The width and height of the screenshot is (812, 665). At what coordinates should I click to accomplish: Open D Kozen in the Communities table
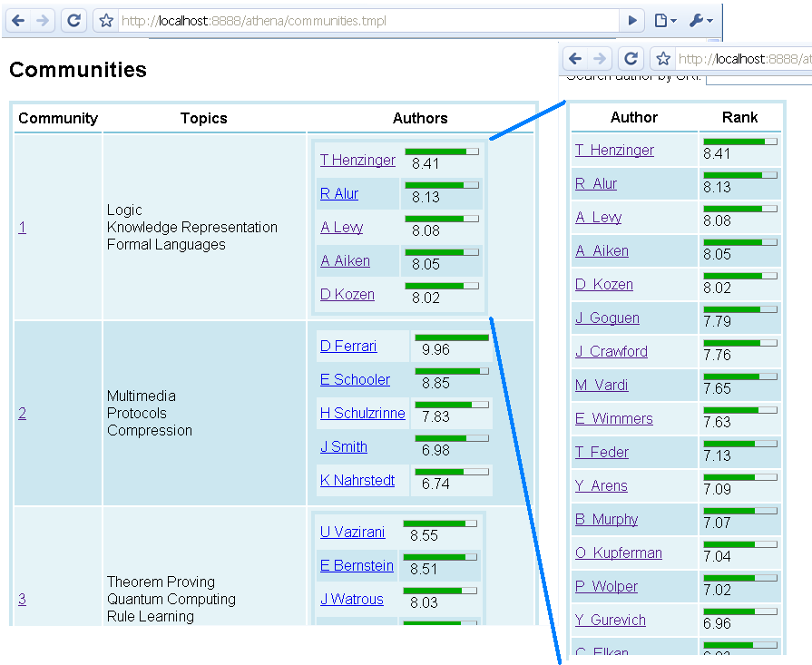click(x=347, y=294)
